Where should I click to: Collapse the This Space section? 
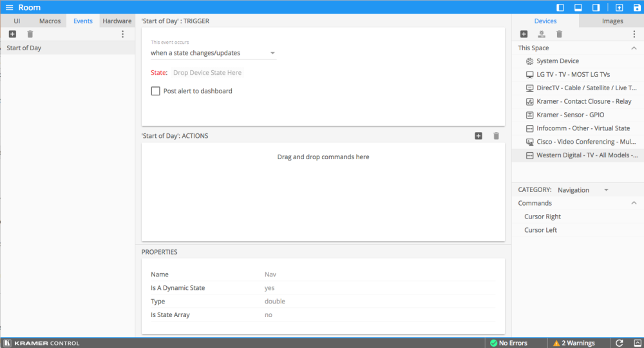coord(634,48)
